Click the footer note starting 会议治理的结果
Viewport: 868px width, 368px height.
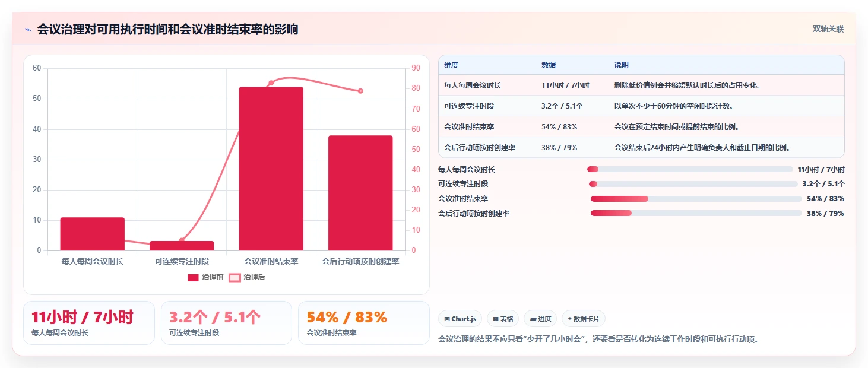pos(598,340)
